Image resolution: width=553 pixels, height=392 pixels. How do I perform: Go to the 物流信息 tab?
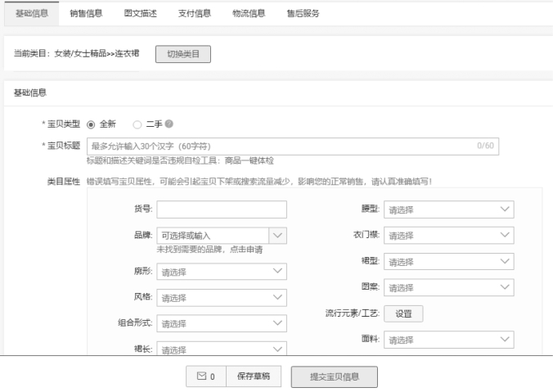pyautogui.click(x=249, y=13)
